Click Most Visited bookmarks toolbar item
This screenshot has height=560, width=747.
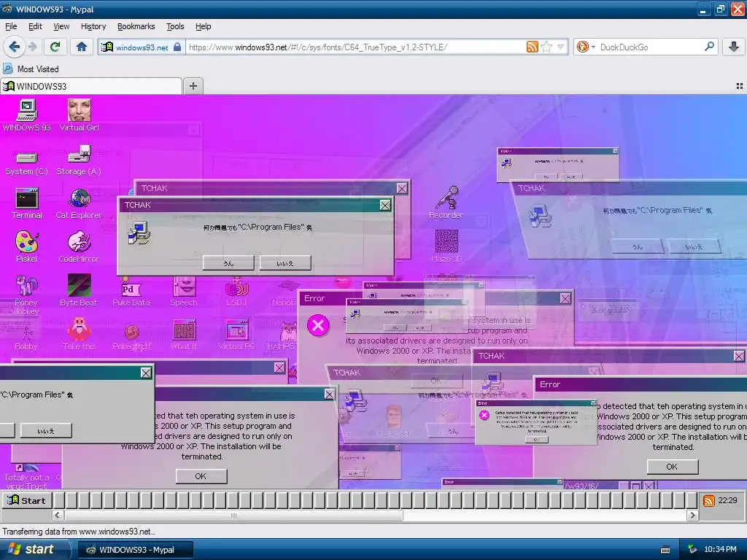pos(31,69)
